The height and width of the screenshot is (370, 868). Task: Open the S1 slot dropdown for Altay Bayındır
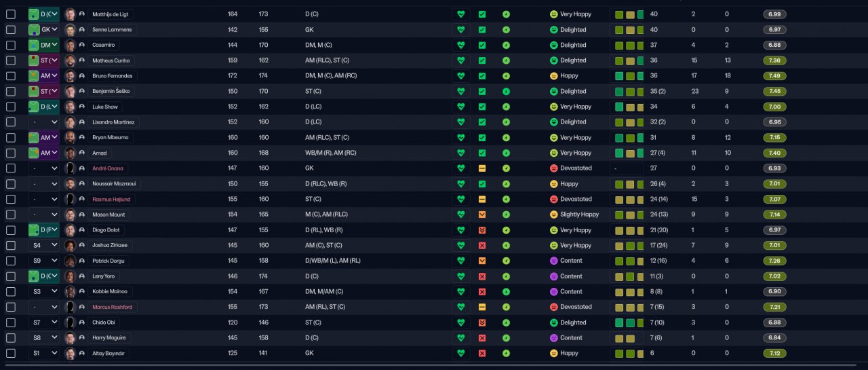coord(44,353)
